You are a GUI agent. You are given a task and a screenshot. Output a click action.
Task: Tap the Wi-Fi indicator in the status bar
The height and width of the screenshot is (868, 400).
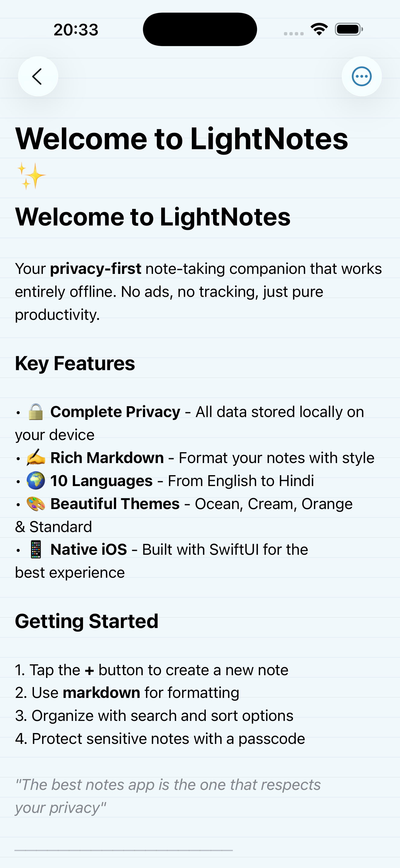coord(318,29)
